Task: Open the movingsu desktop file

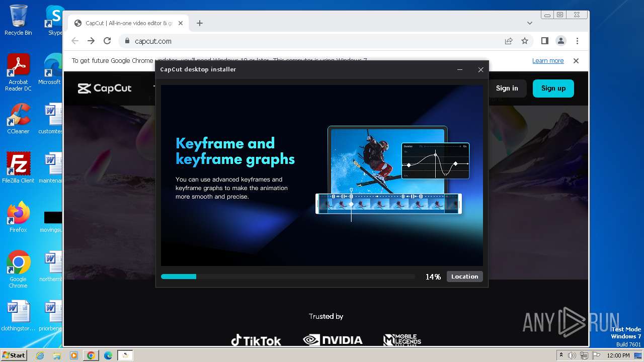Action: (51, 221)
